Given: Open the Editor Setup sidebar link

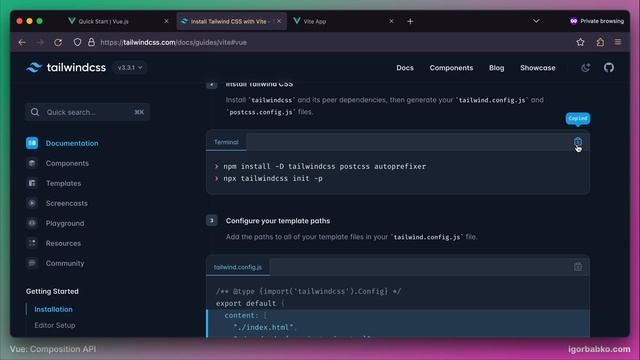Looking at the screenshot, I should (x=55, y=325).
